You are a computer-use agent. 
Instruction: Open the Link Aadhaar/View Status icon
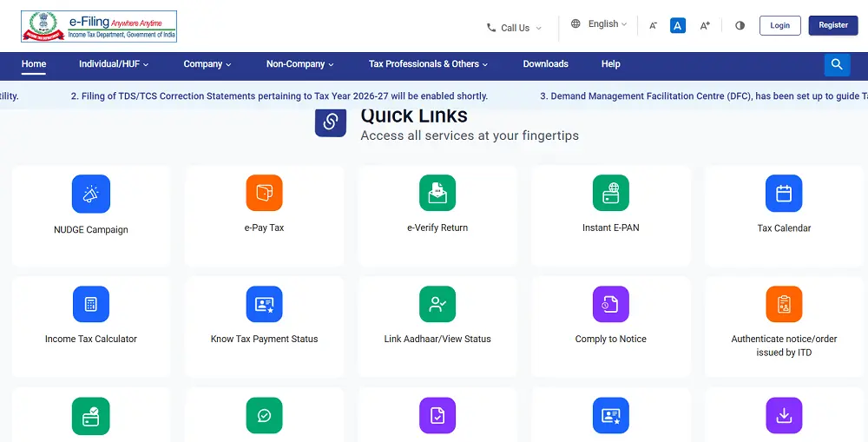(x=437, y=304)
